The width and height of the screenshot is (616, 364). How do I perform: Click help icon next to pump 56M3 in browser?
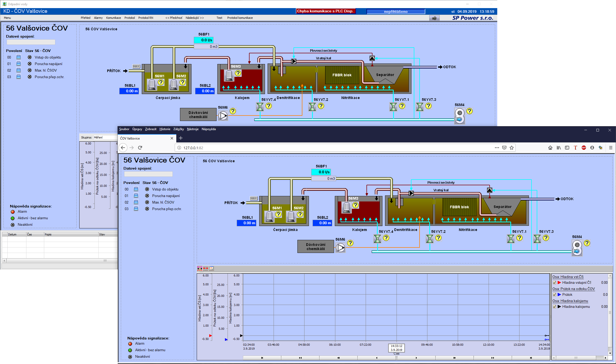(355, 205)
